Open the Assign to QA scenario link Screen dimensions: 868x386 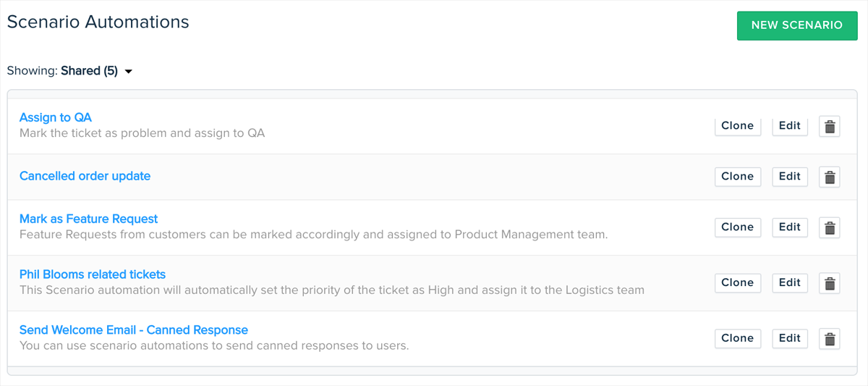point(56,117)
